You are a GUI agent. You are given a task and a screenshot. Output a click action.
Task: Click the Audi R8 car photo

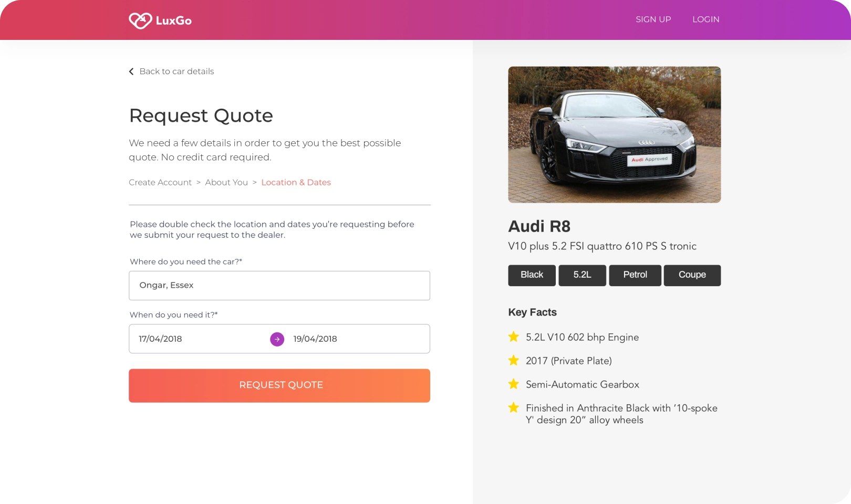pyautogui.click(x=614, y=134)
